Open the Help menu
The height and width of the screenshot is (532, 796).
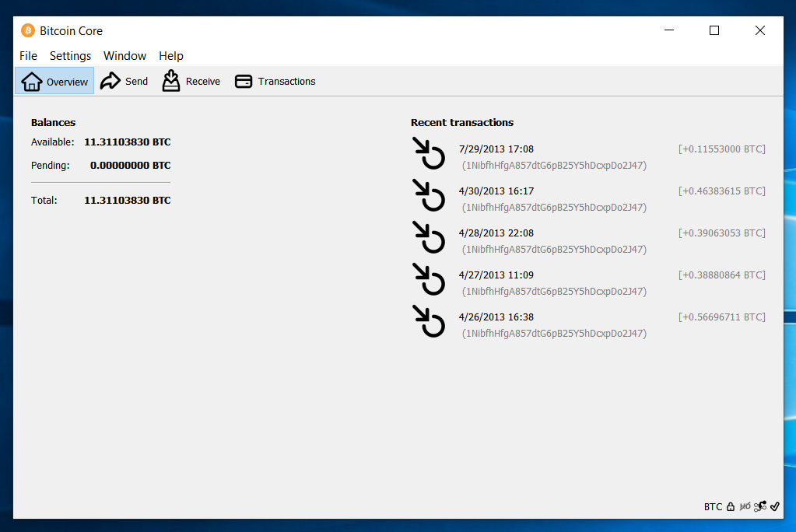[171, 56]
